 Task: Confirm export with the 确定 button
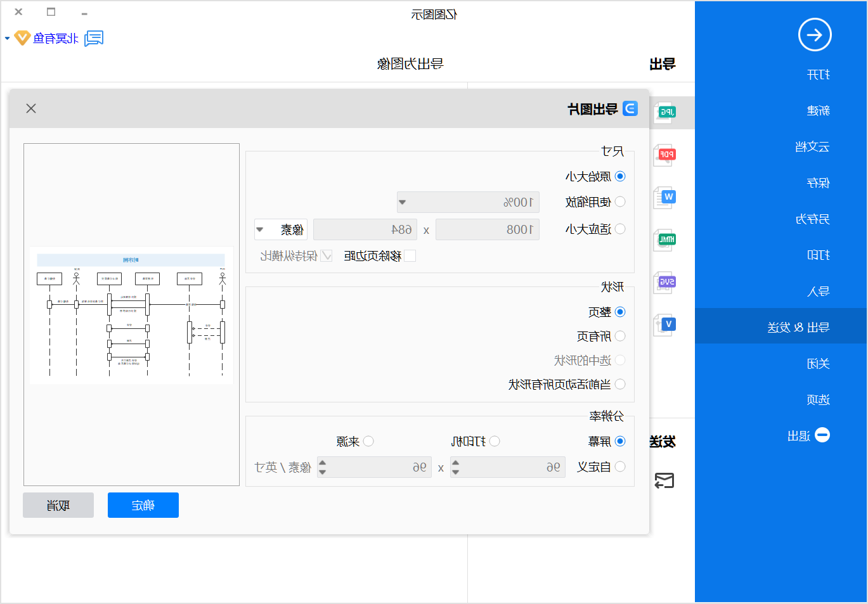click(143, 505)
